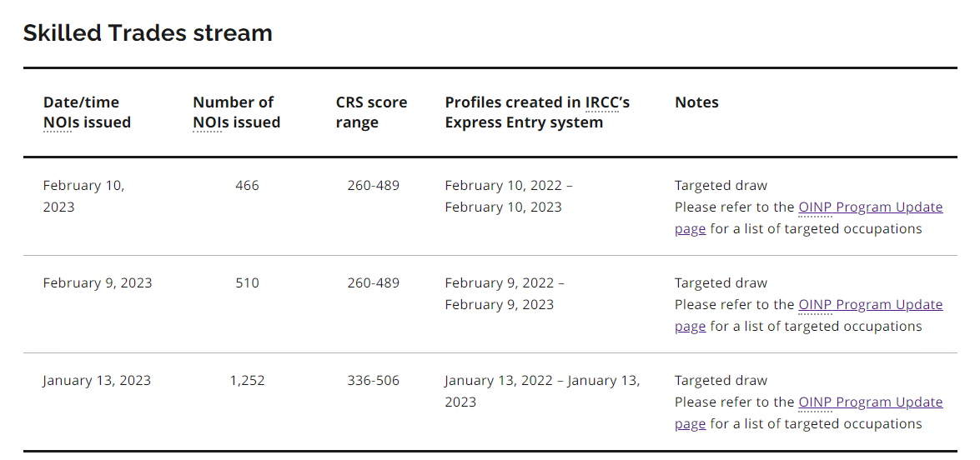Click the February 10, 2022 profile date range
The width and height of the screenshot is (980, 460).
[x=508, y=196]
